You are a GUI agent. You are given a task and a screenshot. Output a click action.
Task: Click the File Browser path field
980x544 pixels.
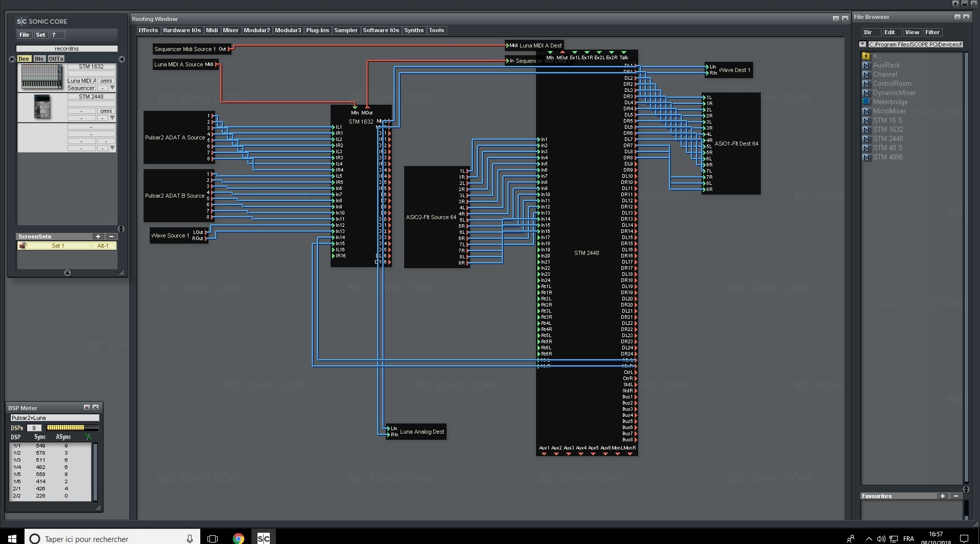click(x=915, y=44)
